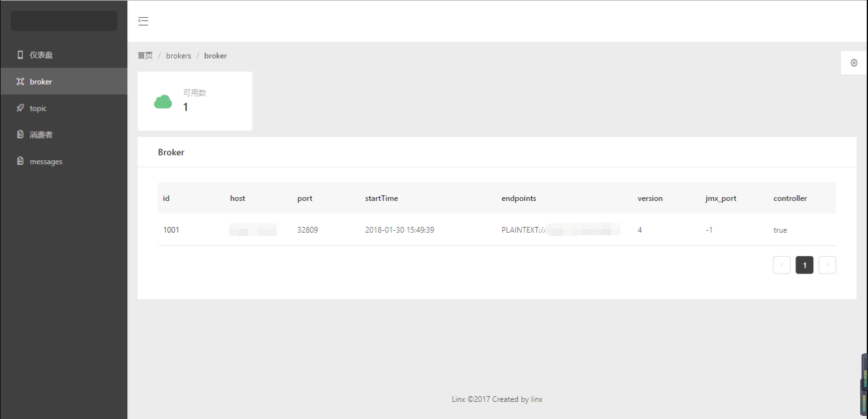Collapse the sidebar with the hamburger icon
The image size is (868, 419).
(x=143, y=21)
